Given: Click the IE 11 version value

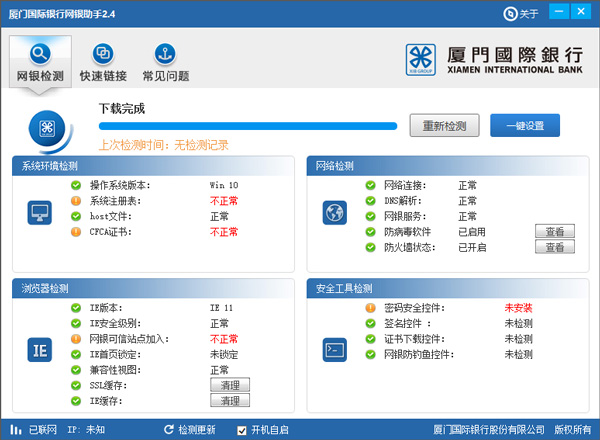Looking at the screenshot, I should pos(221,308).
